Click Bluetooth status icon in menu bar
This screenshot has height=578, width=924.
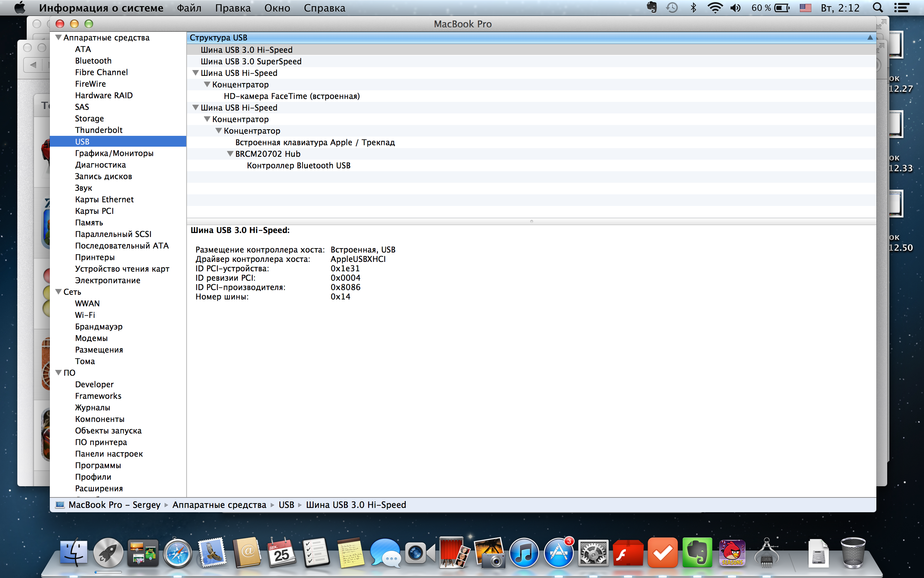coord(693,8)
